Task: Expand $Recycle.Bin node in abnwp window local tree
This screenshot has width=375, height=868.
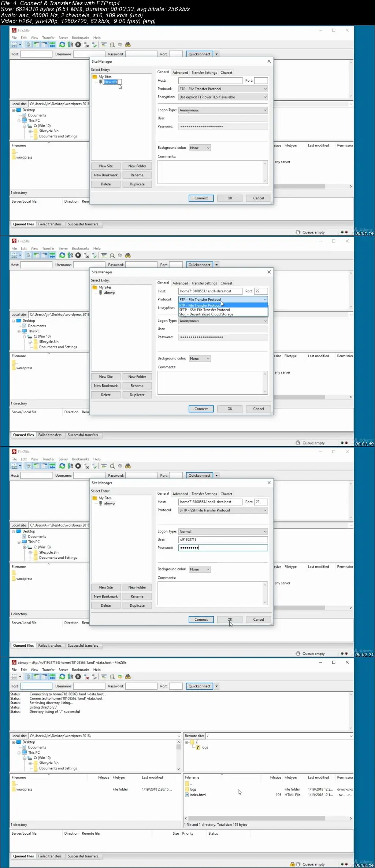Action: click(x=30, y=763)
